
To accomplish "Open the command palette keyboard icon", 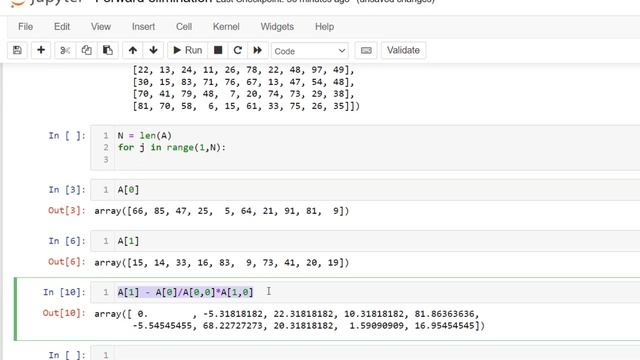I will click(366, 50).
